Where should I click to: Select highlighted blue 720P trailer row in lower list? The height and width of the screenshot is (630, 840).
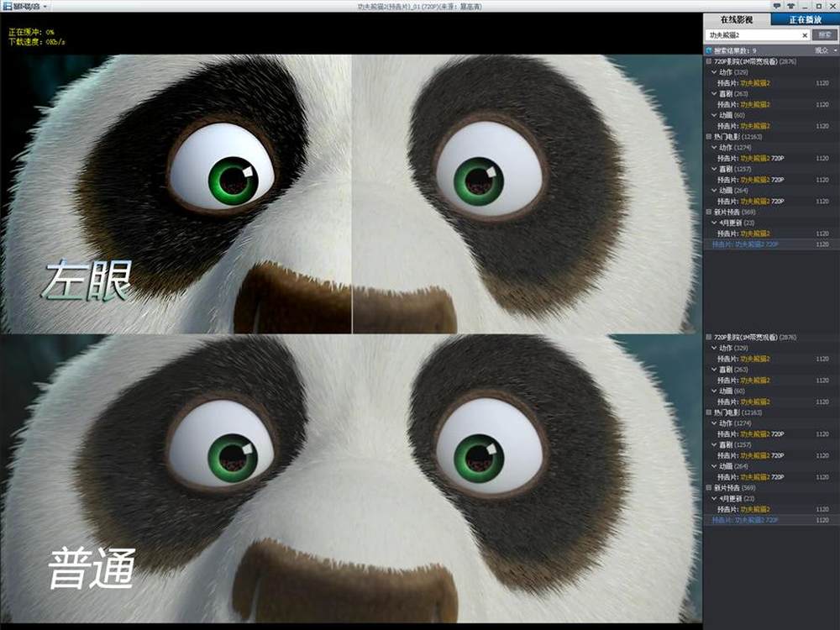pos(771,520)
